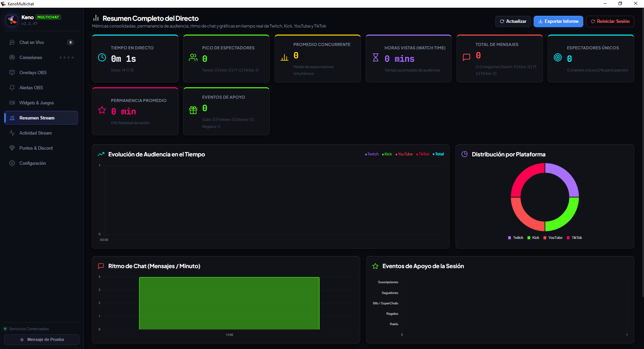
Task: Send a Mensaje de Prueba
Action: (x=42, y=340)
